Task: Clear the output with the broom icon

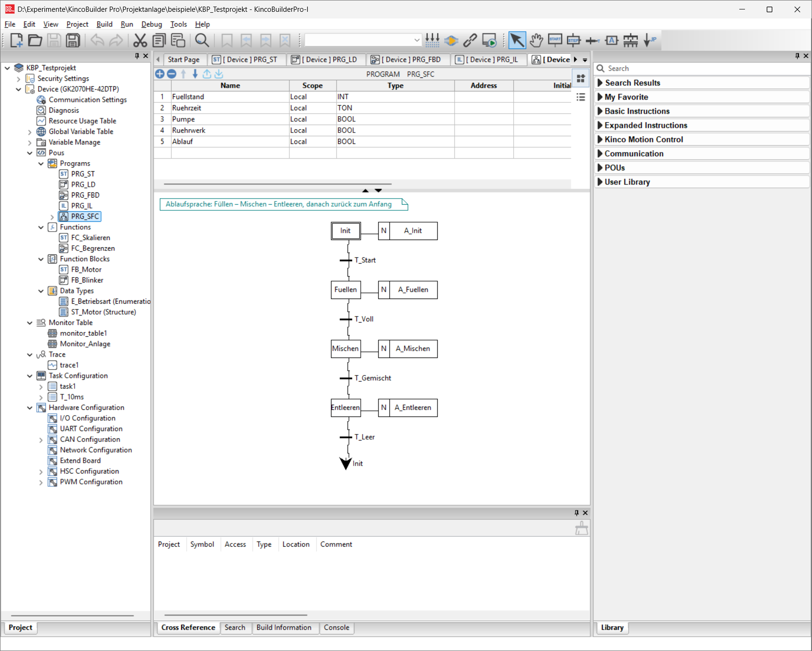Action: [x=582, y=528]
